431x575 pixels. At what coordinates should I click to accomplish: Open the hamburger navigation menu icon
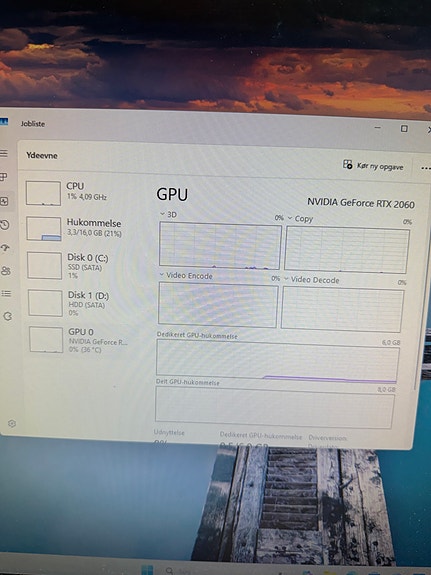[4, 153]
